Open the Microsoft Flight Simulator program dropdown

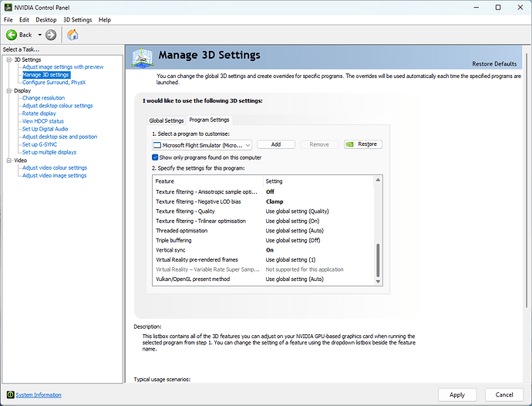point(202,144)
